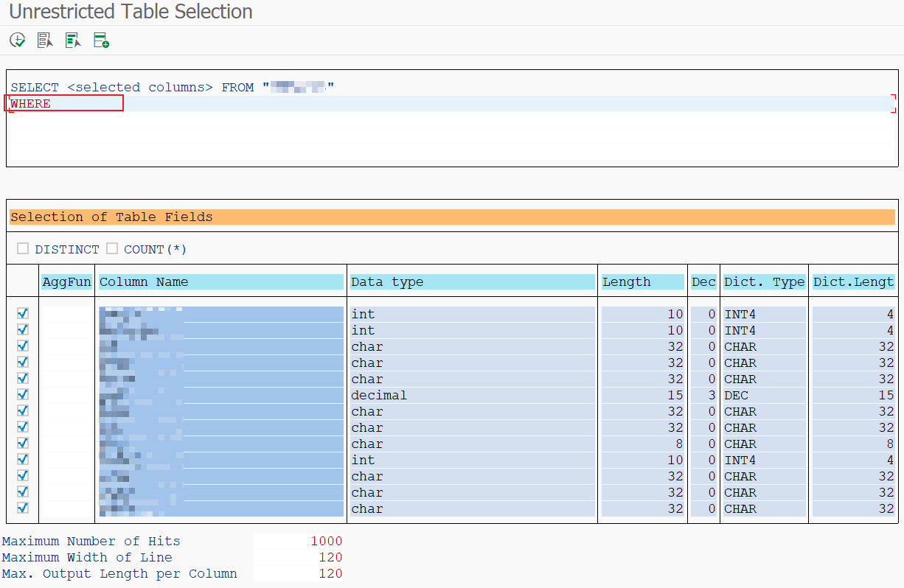Click the Maximum Width of Line field
This screenshot has width=904, height=588.
click(x=299, y=558)
